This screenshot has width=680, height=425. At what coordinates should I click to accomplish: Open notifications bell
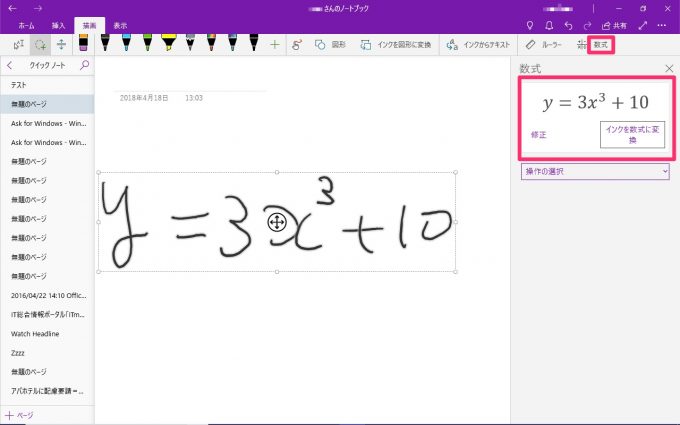pyautogui.click(x=549, y=26)
